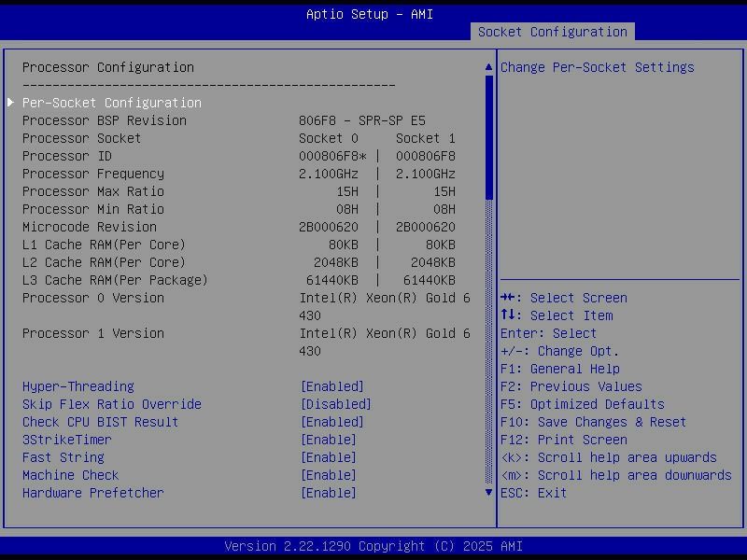Toggle the Hyper-Threading [Enabled] value

point(332,386)
